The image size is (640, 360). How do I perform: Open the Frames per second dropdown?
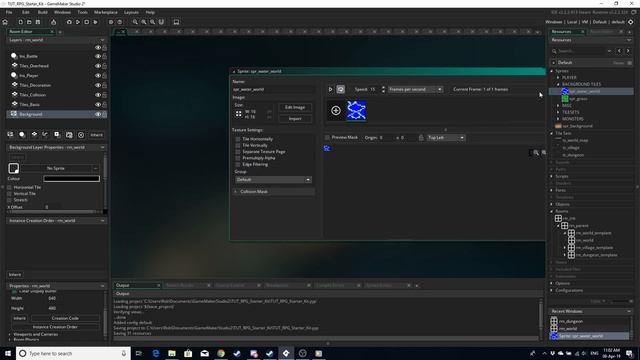(416, 89)
